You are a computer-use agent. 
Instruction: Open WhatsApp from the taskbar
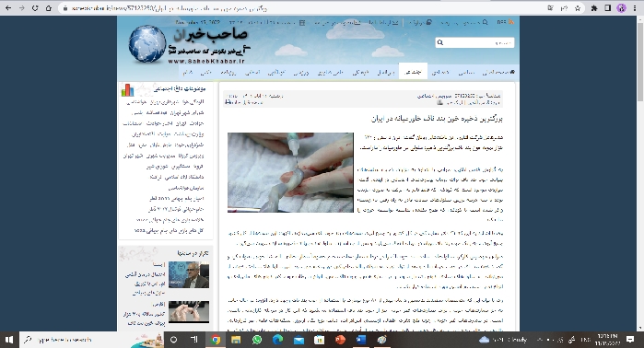tap(257, 340)
